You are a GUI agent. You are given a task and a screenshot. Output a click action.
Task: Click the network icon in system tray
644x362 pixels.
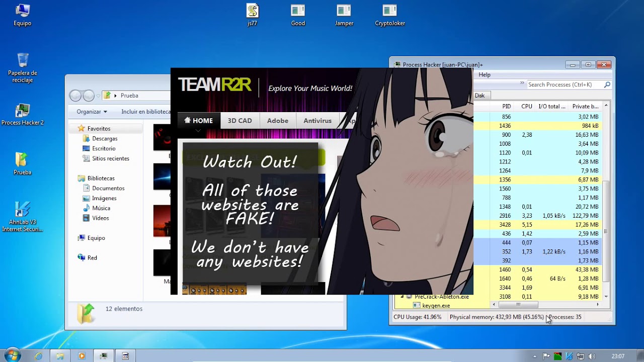[580, 356]
